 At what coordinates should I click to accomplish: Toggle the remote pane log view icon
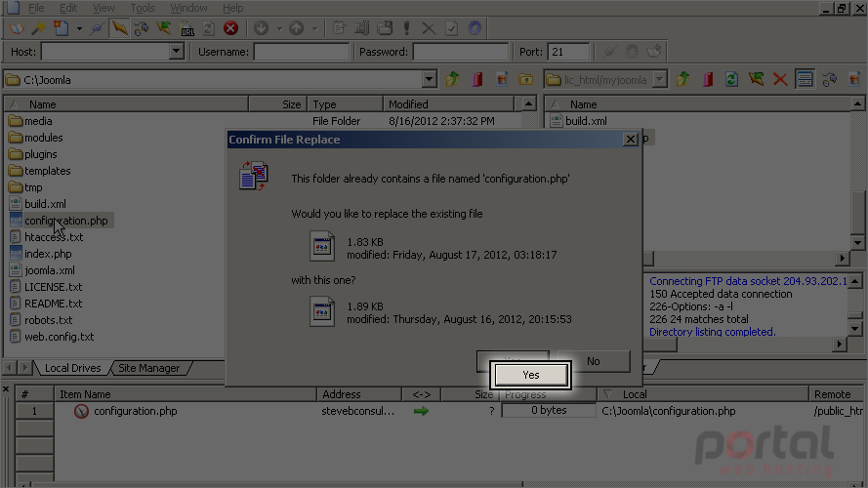[x=805, y=79]
